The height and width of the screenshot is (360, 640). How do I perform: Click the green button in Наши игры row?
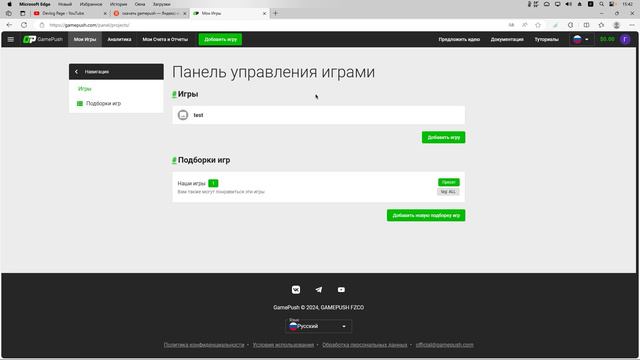(449, 182)
